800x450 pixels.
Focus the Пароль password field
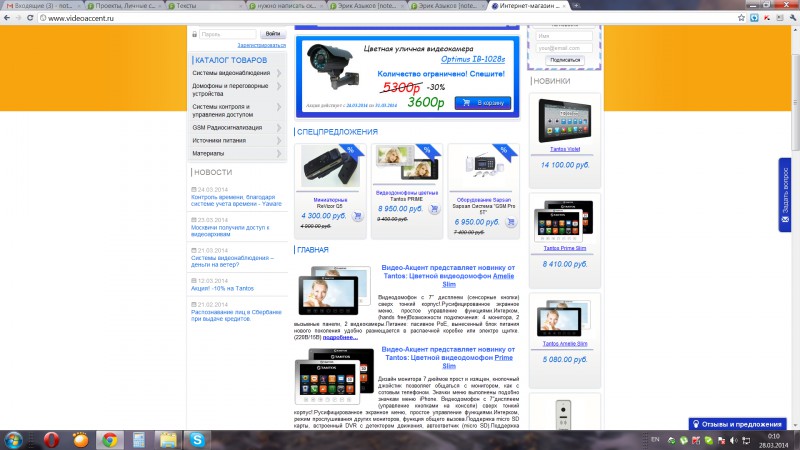pyautogui.click(x=228, y=34)
